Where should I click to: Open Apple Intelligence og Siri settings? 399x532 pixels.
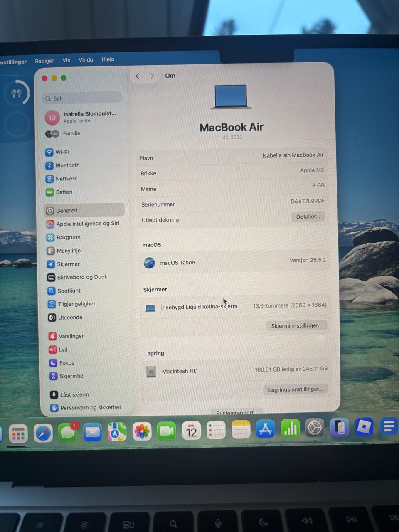point(83,224)
